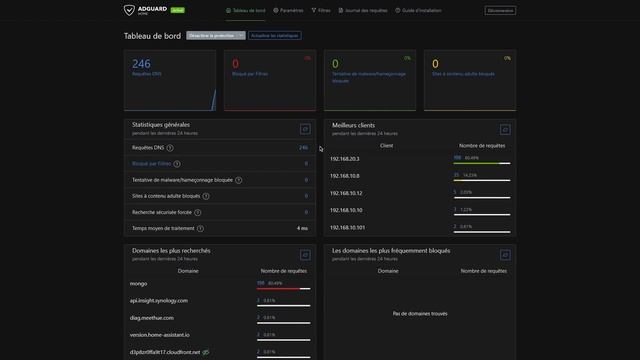Click the request count for mongo
Viewport: 640px width, 360px height.
pos(260,283)
